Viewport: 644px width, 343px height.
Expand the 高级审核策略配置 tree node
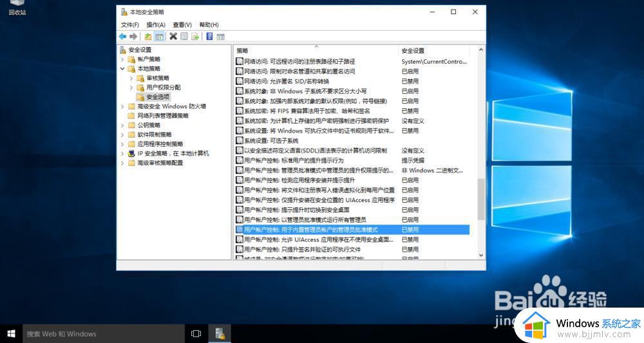(x=122, y=163)
